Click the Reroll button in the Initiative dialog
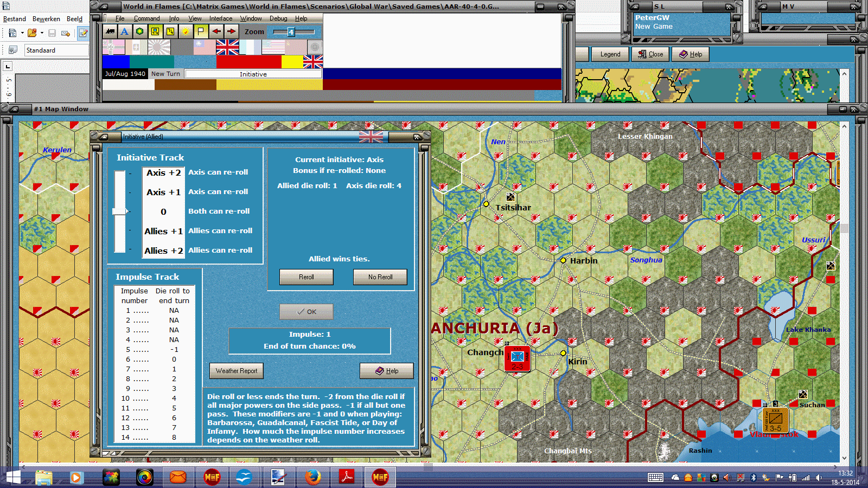This screenshot has height=488, width=868. [x=306, y=277]
